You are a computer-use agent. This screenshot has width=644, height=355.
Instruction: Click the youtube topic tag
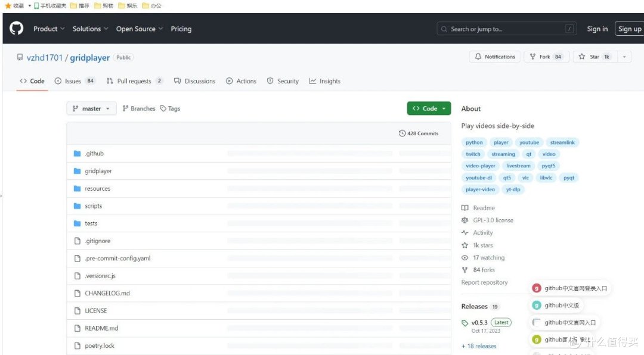(529, 142)
